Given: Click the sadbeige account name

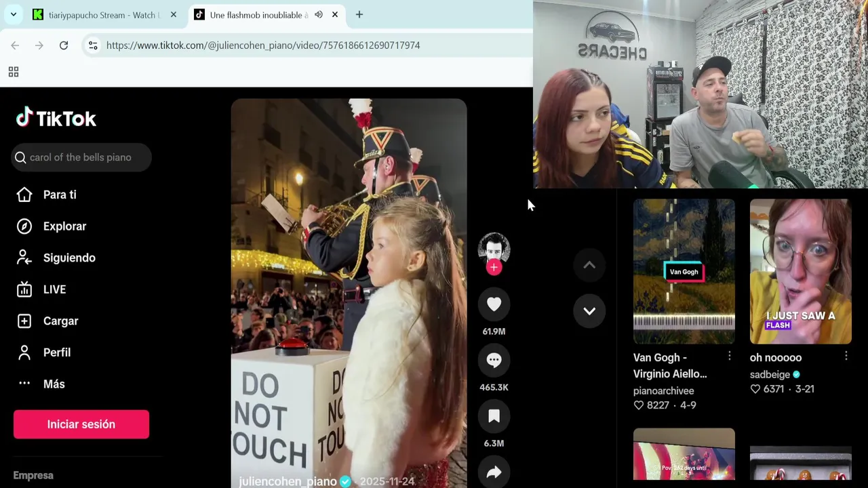Looking at the screenshot, I should point(770,375).
